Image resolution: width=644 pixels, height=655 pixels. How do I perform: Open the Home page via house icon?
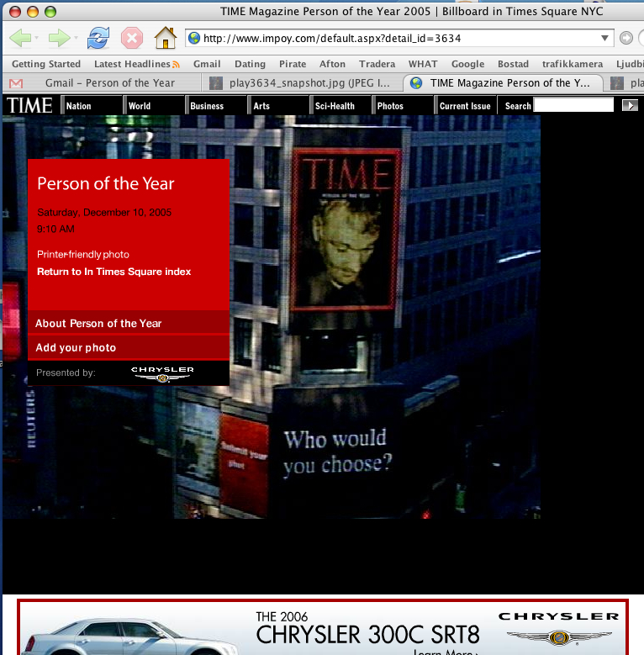166,38
